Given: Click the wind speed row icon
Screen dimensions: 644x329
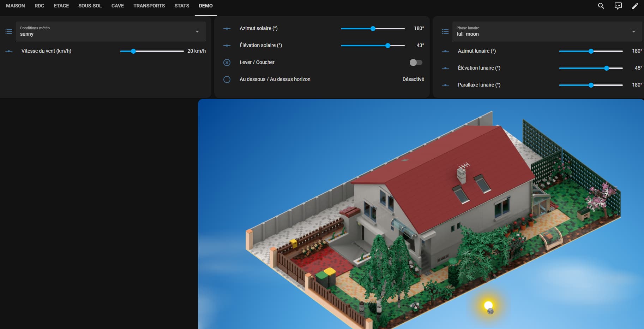Looking at the screenshot, I should pos(9,51).
